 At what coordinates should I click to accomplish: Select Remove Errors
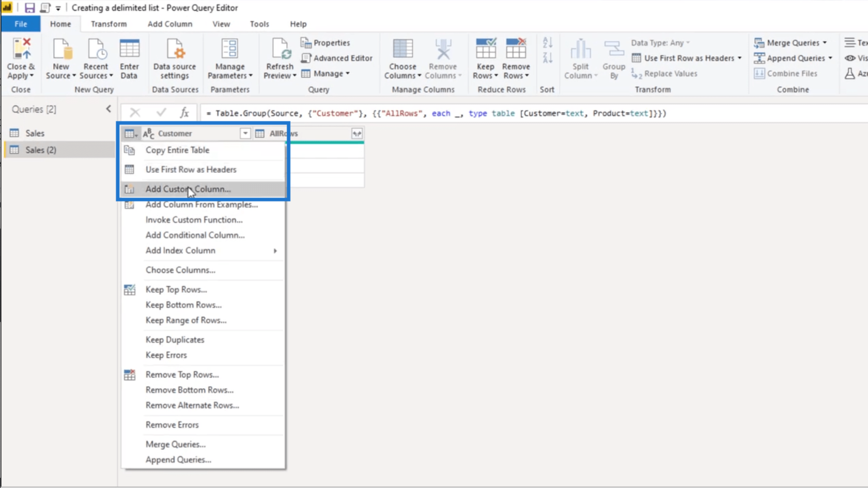click(203, 425)
